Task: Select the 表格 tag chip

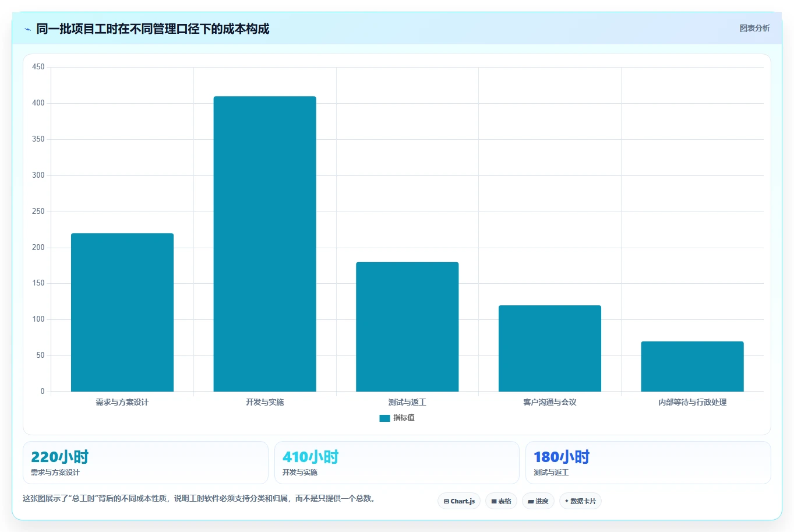Action: pos(501,501)
